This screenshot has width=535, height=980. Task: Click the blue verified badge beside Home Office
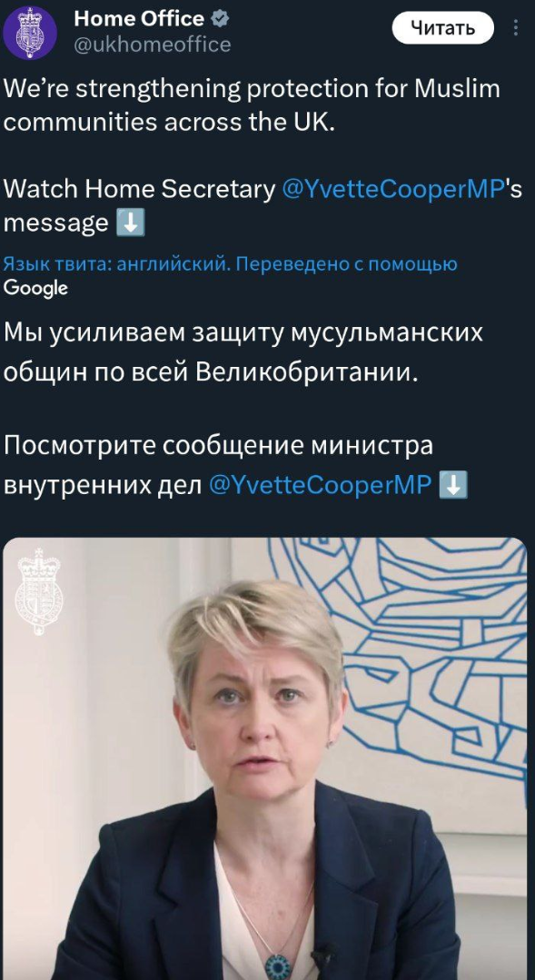coord(219,19)
